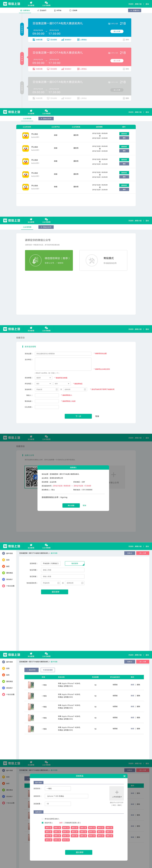The image size is (152, 868).
Task: Click the green 微信授权绑定 authorization icon
Action: 35,260
